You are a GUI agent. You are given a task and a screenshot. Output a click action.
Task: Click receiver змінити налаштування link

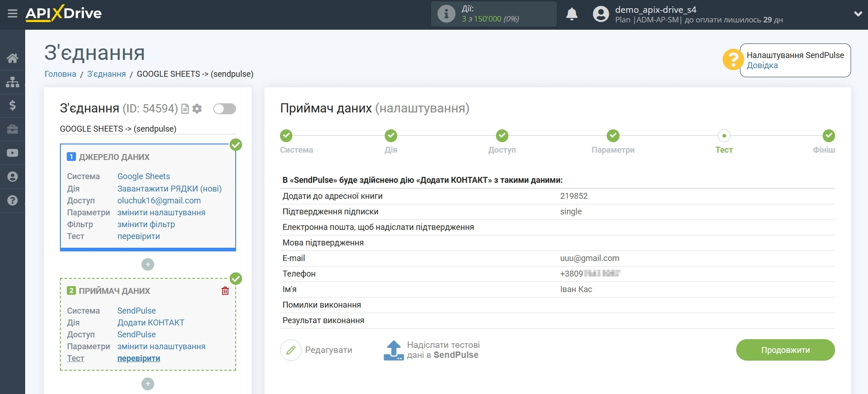pos(161,346)
